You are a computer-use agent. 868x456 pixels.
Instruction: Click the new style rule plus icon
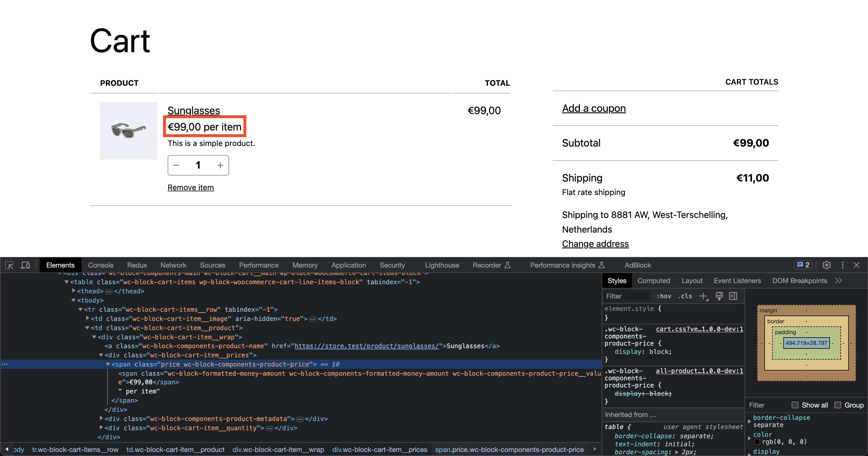click(x=703, y=296)
